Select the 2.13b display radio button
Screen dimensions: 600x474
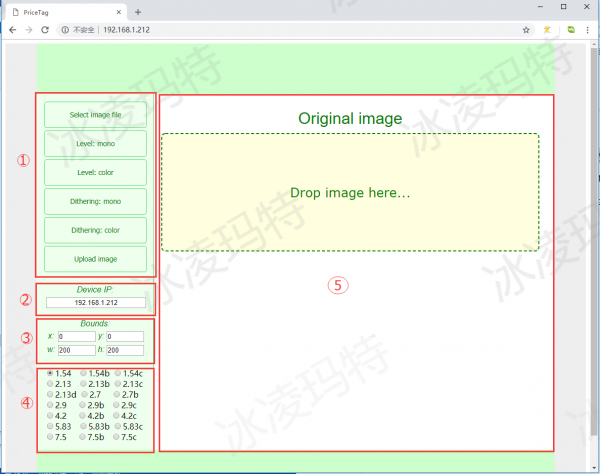(84, 383)
